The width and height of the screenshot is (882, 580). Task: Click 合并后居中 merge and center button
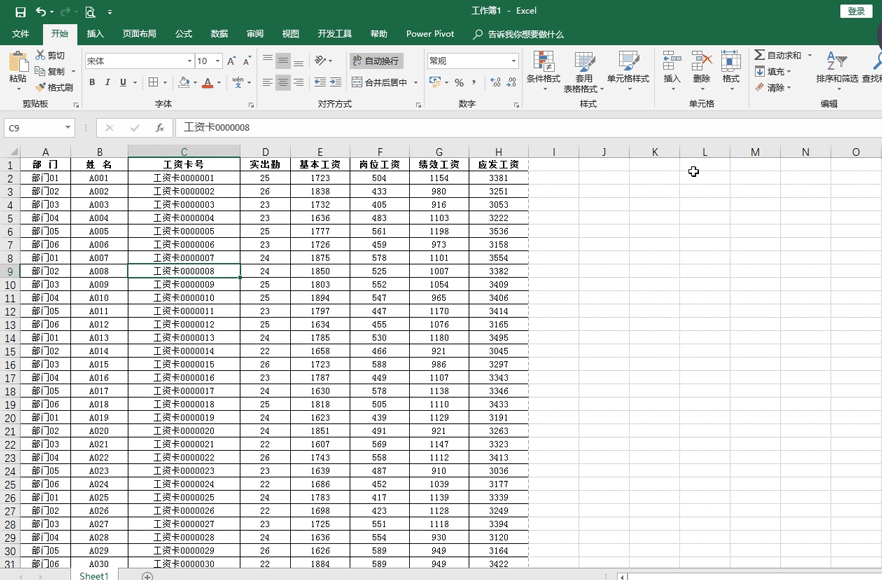coord(380,82)
